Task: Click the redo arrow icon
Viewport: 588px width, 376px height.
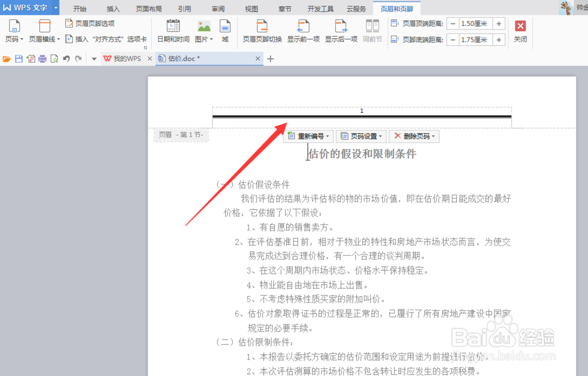Action: [x=78, y=59]
